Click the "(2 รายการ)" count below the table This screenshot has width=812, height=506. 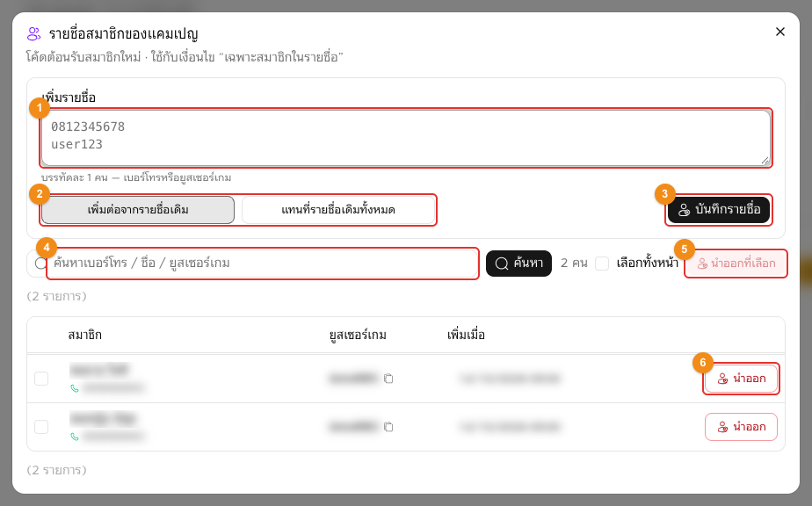point(56,470)
